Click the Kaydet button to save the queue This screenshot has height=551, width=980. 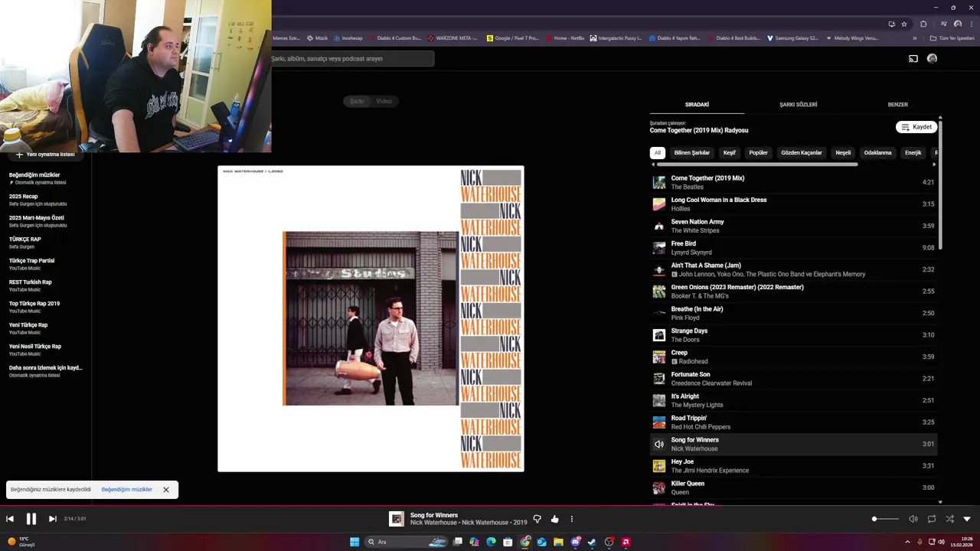click(x=916, y=127)
